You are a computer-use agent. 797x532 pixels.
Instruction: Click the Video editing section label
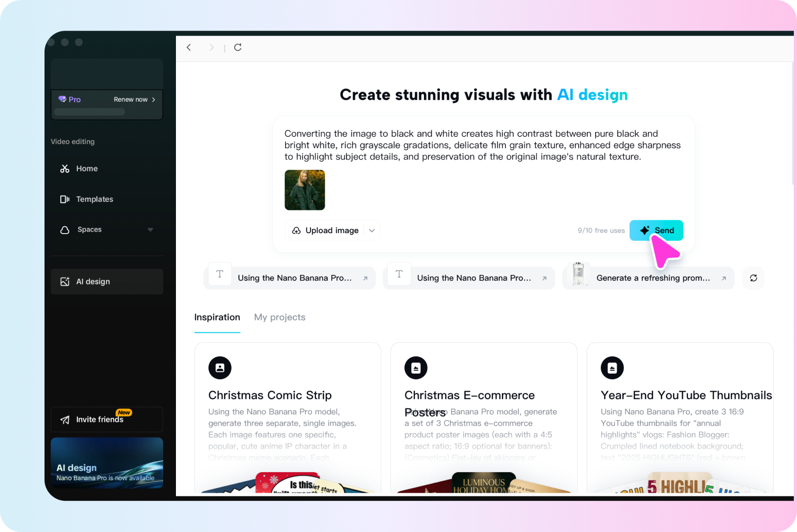(73, 141)
